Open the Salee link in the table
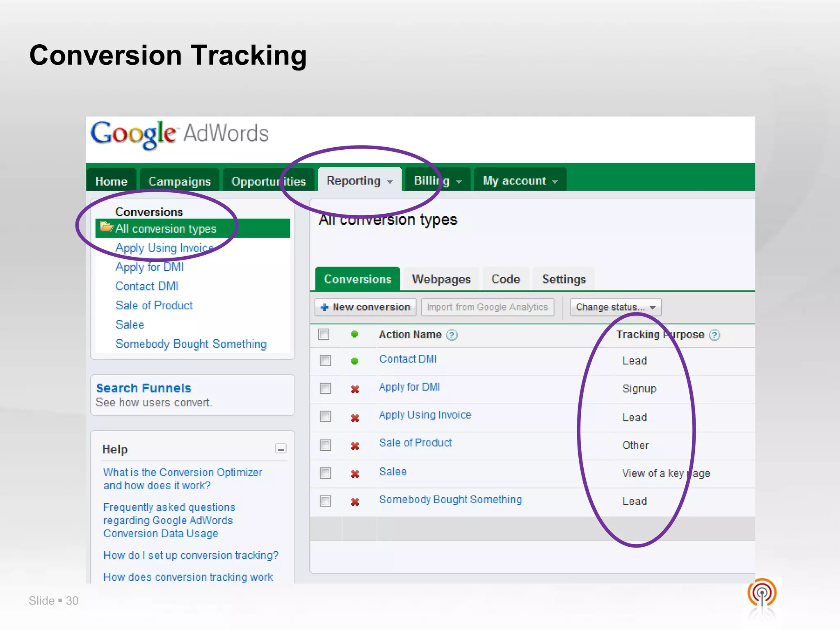This screenshot has height=630, width=840. pos(393,472)
